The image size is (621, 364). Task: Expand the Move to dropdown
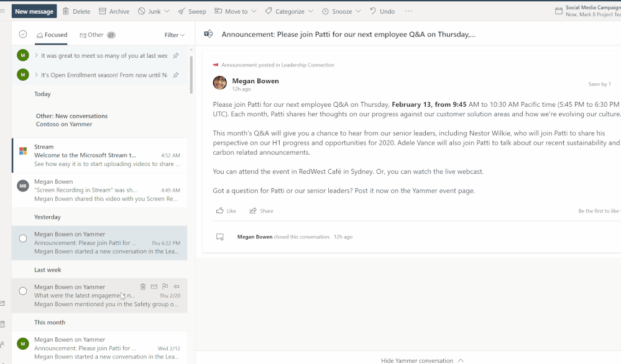(x=235, y=11)
